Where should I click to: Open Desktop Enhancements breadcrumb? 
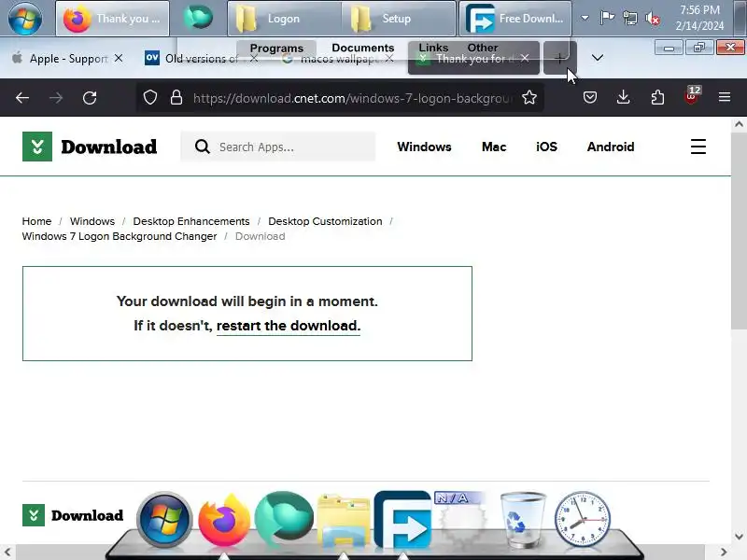tap(191, 221)
